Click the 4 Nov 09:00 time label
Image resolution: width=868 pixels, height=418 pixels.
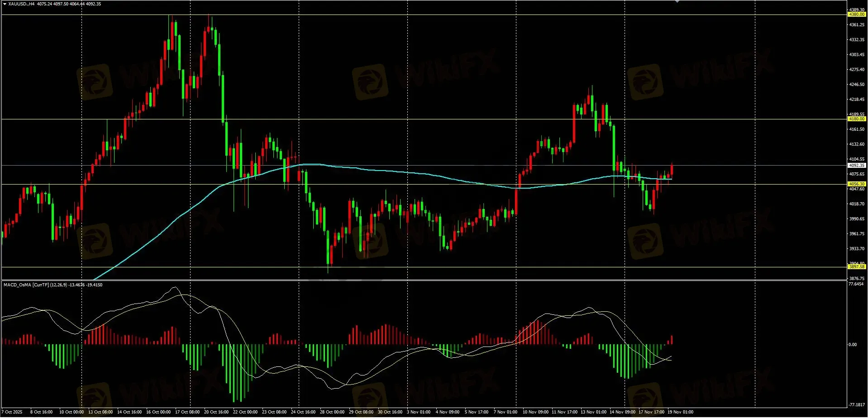click(x=448, y=412)
